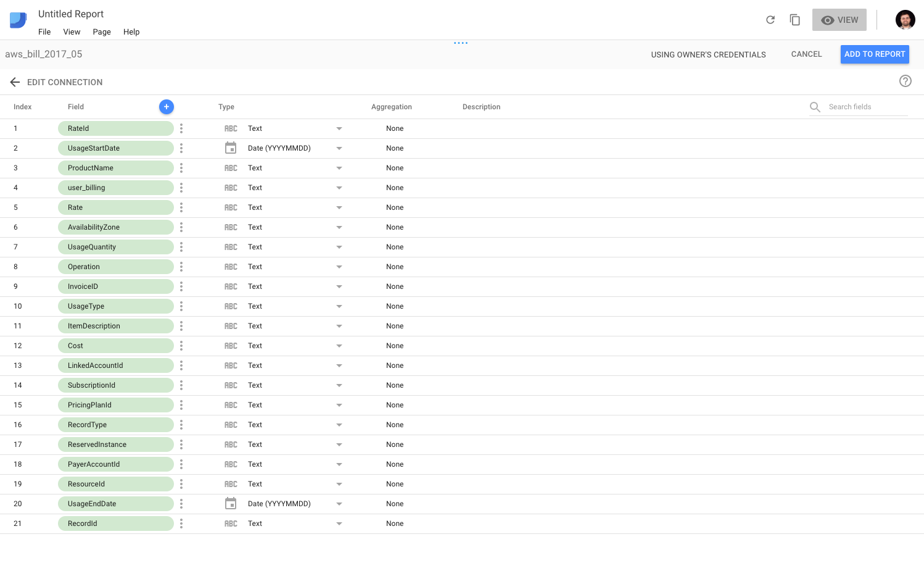The width and height of the screenshot is (924, 584).
Task: Expand the type dropdown for UsageQuantity
Action: tap(339, 247)
